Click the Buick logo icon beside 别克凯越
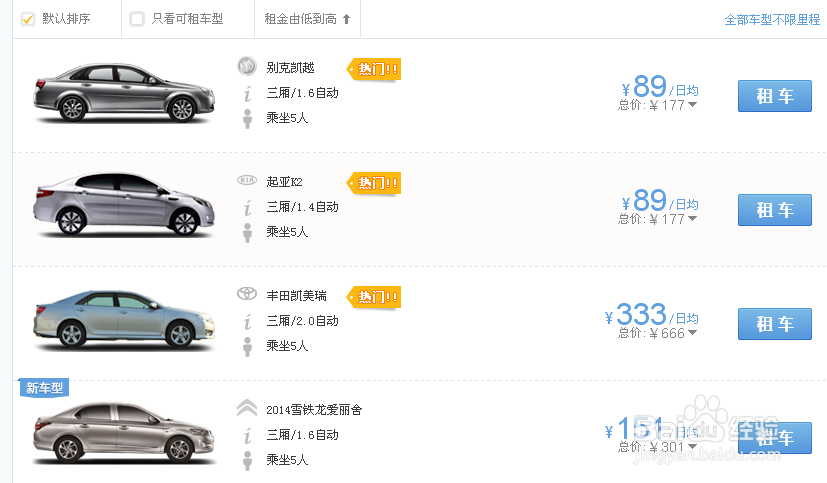The width and height of the screenshot is (827, 483). point(246,66)
